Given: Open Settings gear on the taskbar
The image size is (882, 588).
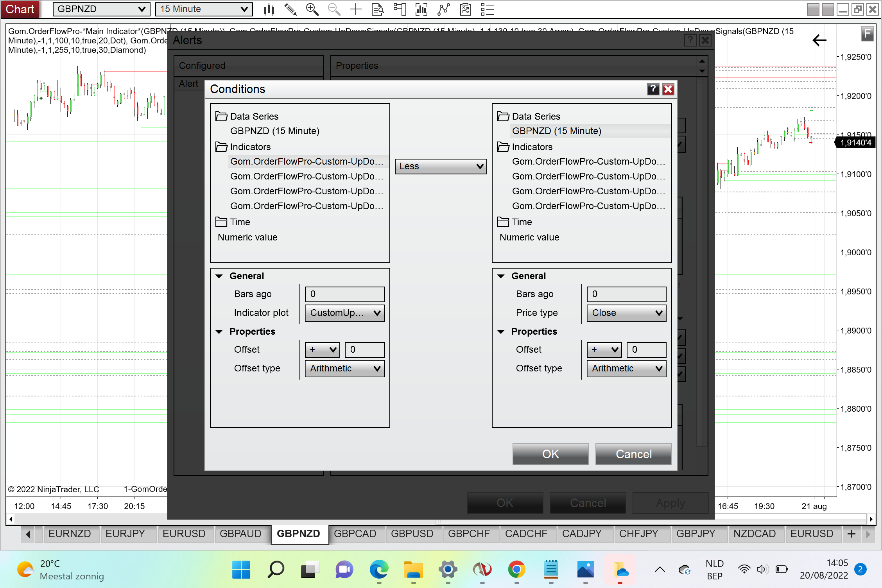Looking at the screenshot, I should tap(448, 570).
